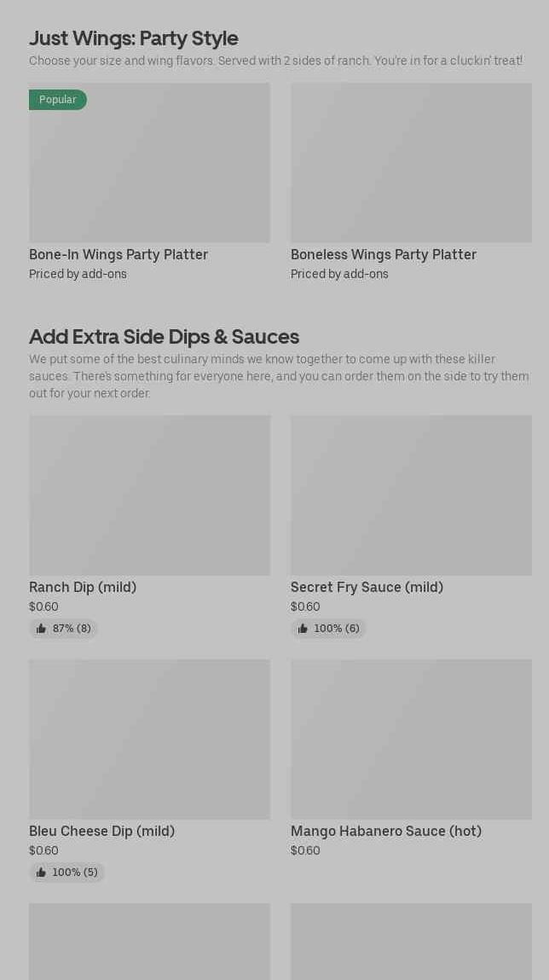Click Boneless Wings Party Platter title

pyautogui.click(x=384, y=254)
